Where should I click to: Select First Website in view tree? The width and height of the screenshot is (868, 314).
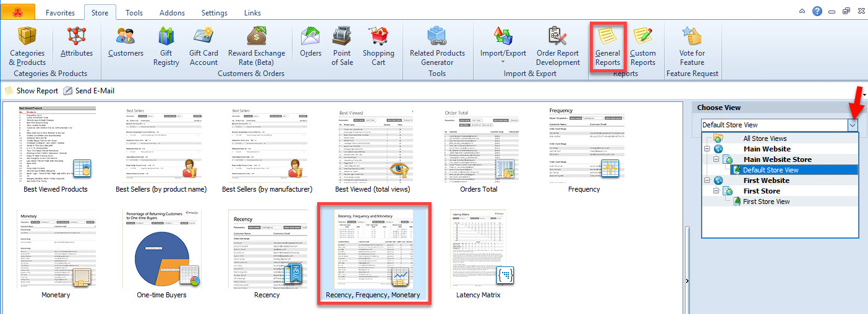coord(766,180)
